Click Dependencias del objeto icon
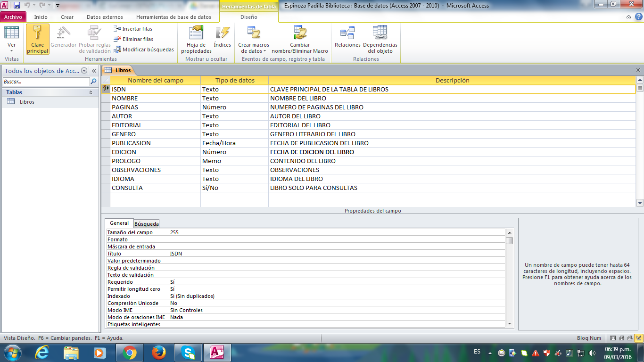 point(380,33)
